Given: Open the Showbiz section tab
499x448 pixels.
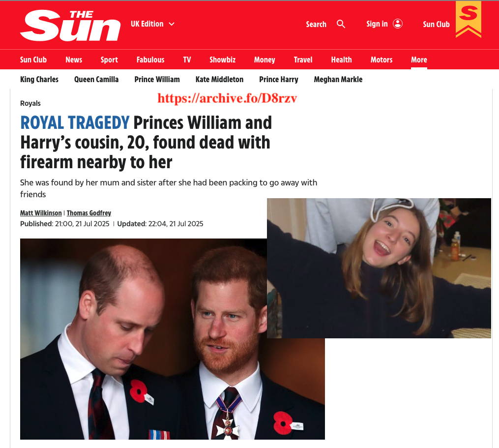Looking at the screenshot, I should click(x=222, y=60).
